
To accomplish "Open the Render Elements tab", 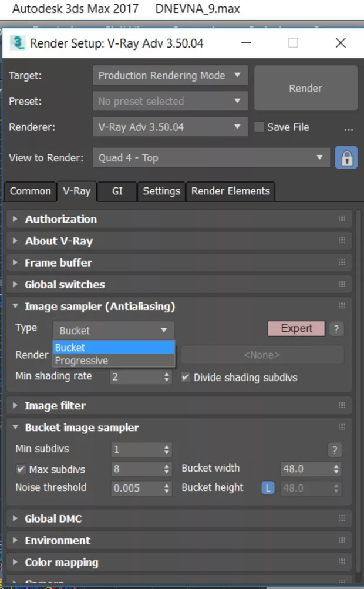I will coord(230,191).
